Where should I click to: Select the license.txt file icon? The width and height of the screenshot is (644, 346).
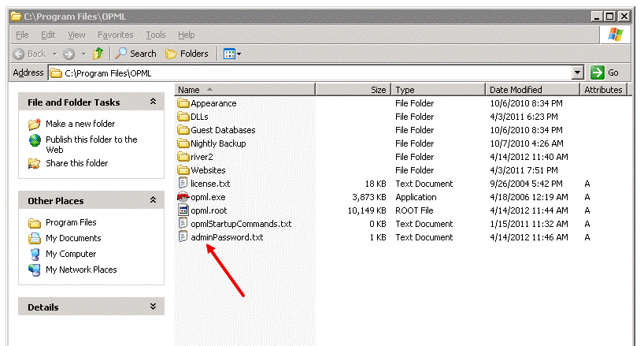[x=183, y=184]
